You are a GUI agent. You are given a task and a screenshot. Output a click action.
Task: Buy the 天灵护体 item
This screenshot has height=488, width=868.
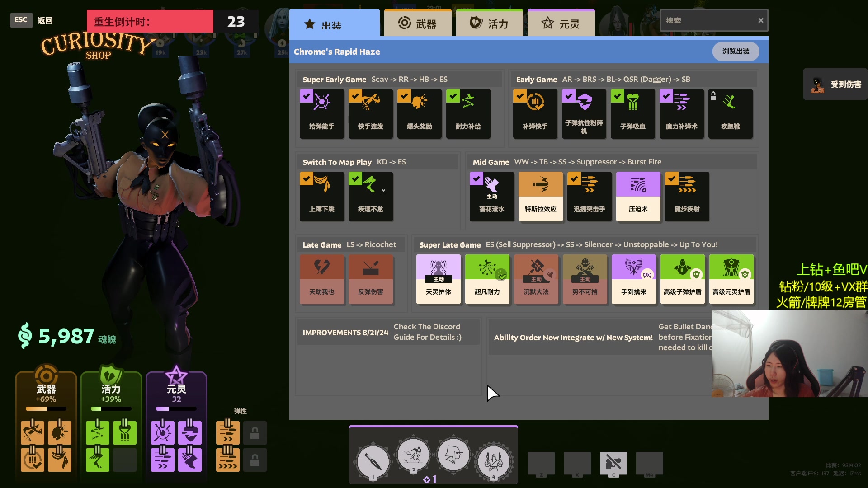pyautogui.click(x=438, y=279)
